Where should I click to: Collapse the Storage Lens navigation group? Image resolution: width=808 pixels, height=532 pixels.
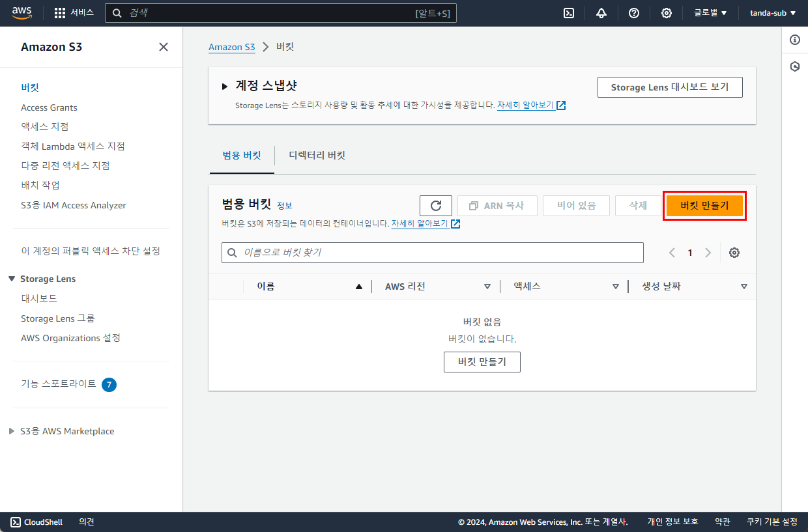tap(12, 279)
